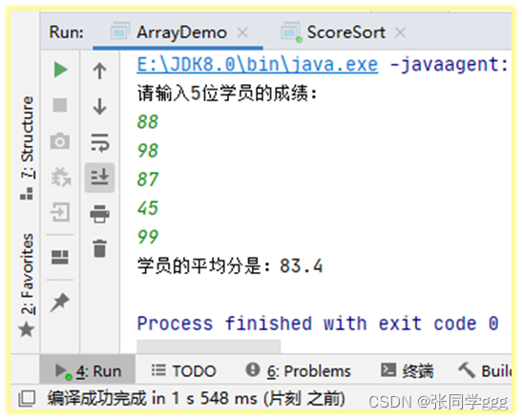This screenshot has width=522, height=420.
Task: Toggle Scroll to End console icon
Action: (x=99, y=178)
